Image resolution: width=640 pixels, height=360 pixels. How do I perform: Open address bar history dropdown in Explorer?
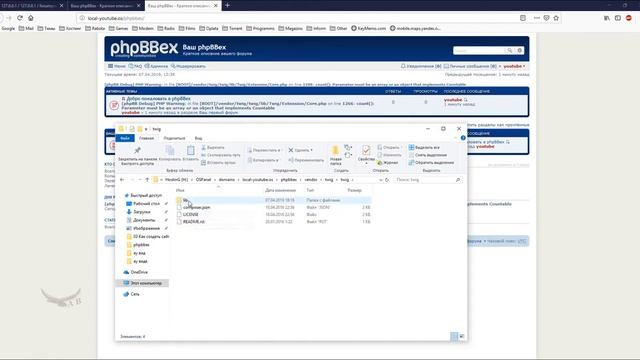[x=381, y=180]
